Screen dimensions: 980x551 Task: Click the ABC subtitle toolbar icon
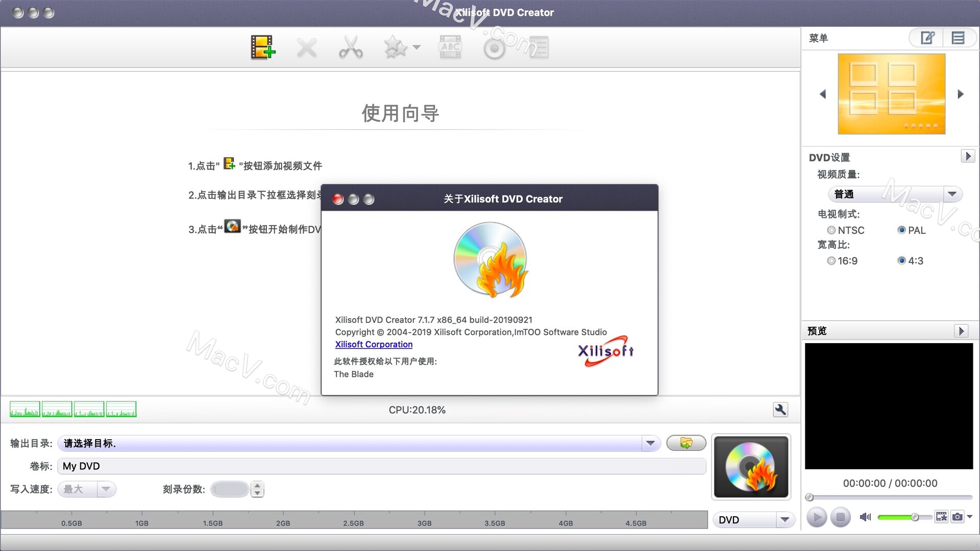point(450,47)
